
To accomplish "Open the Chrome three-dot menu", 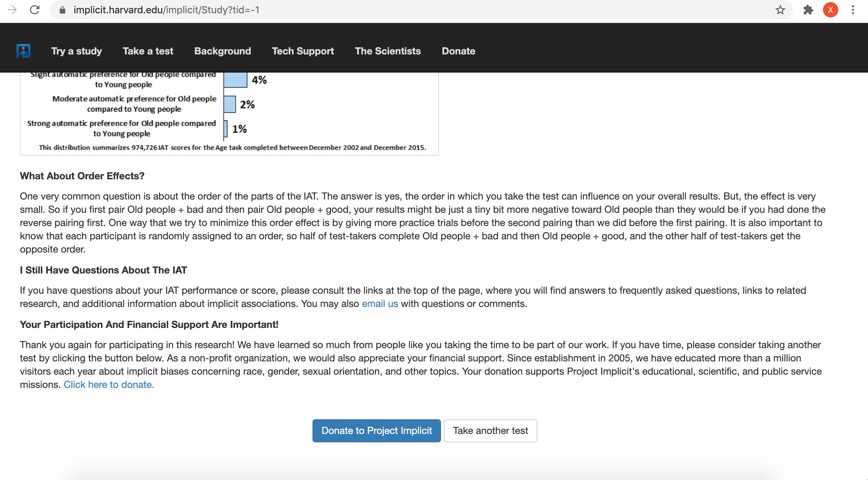I will pyautogui.click(x=853, y=10).
